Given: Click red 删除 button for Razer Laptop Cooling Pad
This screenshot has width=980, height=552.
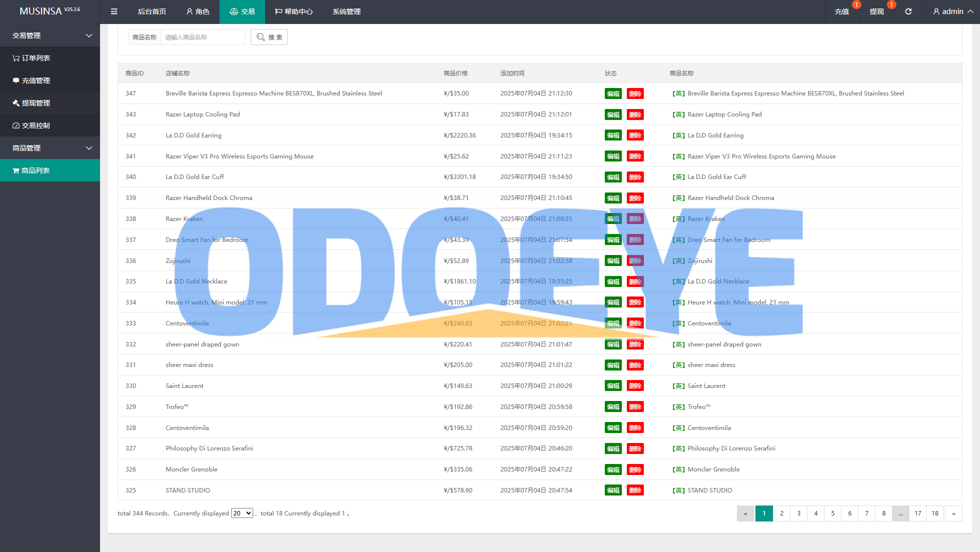Looking at the screenshot, I should [635, 114].
